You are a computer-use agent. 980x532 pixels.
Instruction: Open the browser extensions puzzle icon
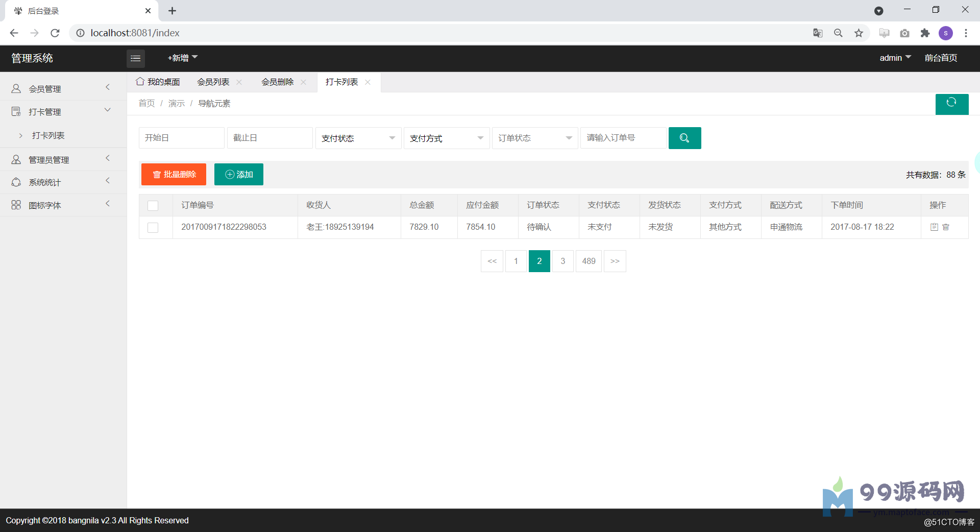pos(925,33)
